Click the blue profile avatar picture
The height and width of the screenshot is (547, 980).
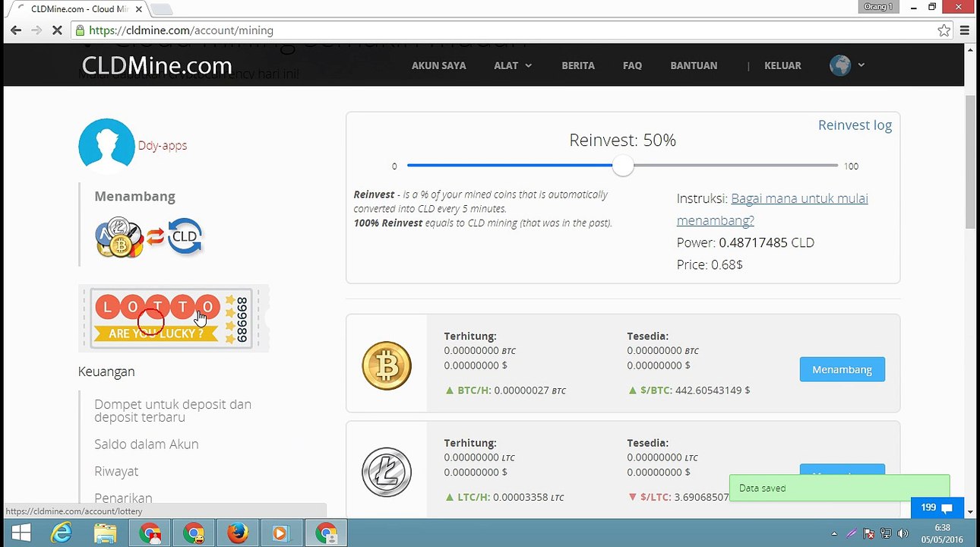click(106, 146)
